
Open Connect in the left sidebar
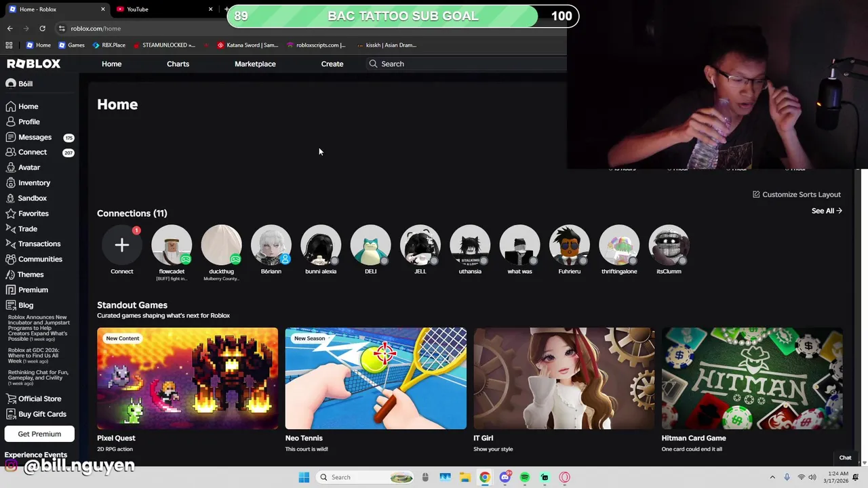click(x=26, y=152)
